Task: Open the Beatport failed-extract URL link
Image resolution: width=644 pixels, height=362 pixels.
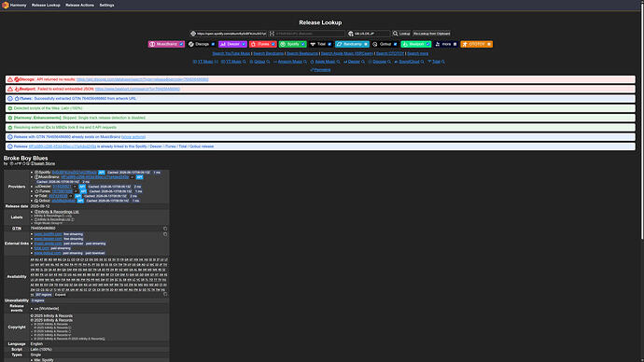Action: (x=137, y=89)
